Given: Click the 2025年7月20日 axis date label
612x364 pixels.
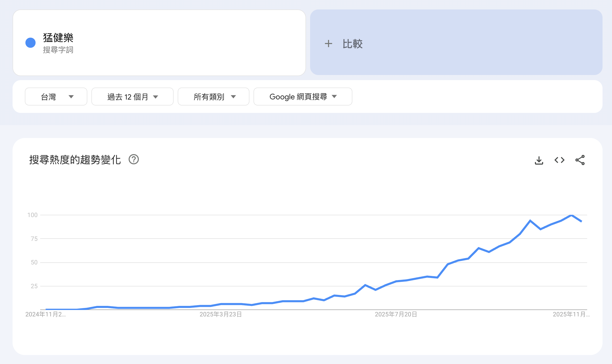Looking at the screenshot, I should [396, 314].
